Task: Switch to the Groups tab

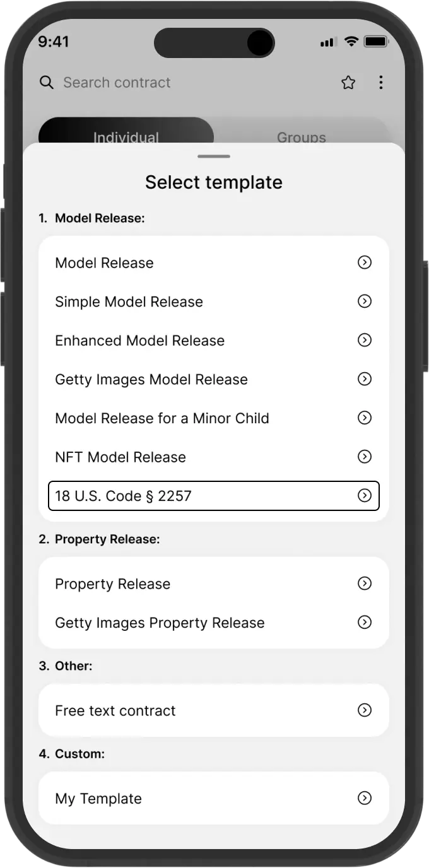Action: tap(301, 137)
